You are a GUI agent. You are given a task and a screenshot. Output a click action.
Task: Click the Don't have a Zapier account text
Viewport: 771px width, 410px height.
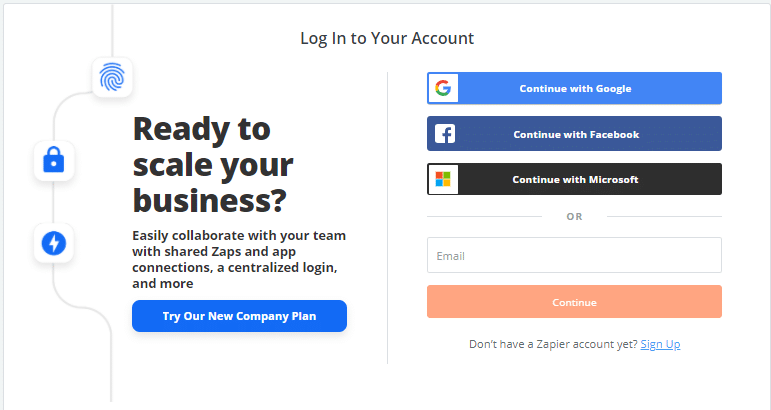[x=553, y=344]
